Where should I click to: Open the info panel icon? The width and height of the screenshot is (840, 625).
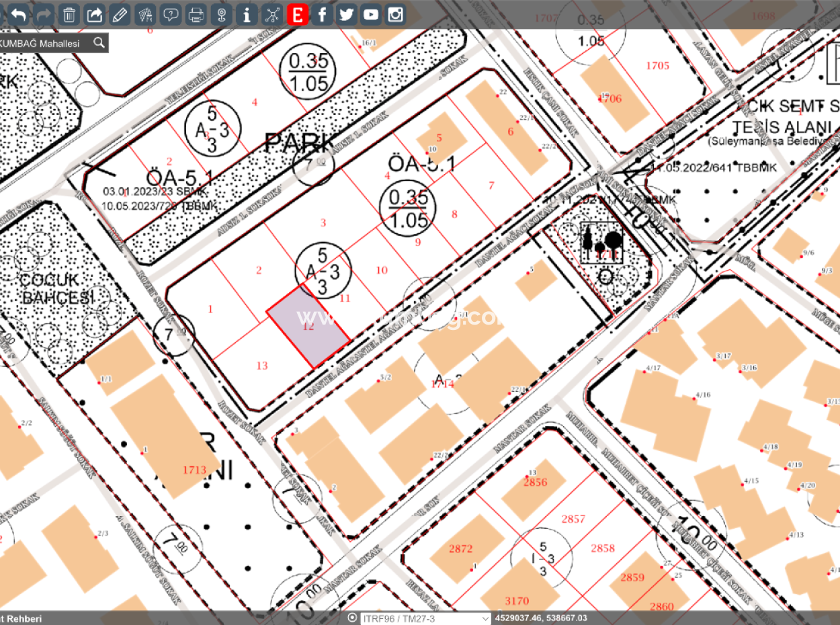(x=247, y=13)
